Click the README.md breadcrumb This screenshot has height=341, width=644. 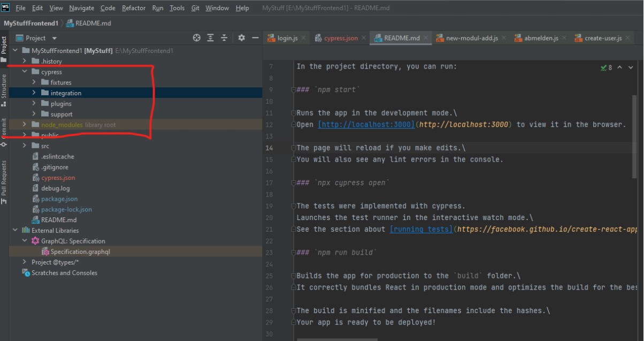pyautogui.click(x=88, y=24)
